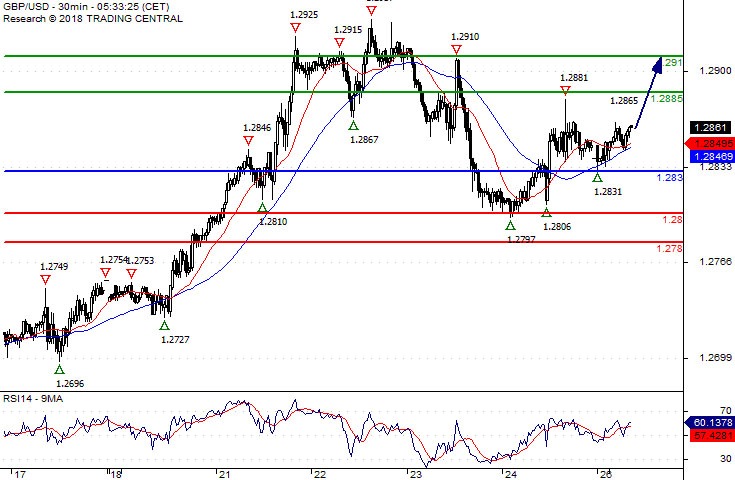Viewport: 735px width, 480px height.
Task: Click the 1.2867 low label
Action: click(x=364, y=139)
